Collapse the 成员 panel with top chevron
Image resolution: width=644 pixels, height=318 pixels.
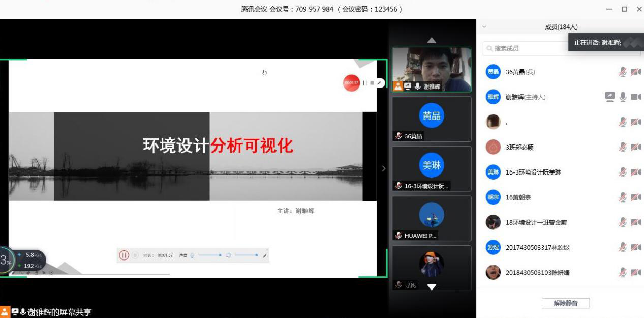coord(484,27)
